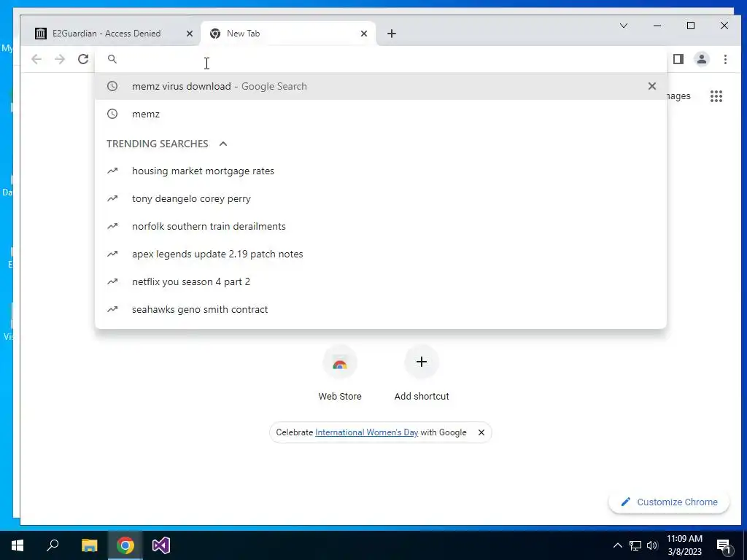Viewport: 747px width, 560px height.
Task: Open volume tray icon
Action: (x=652, y=545)
